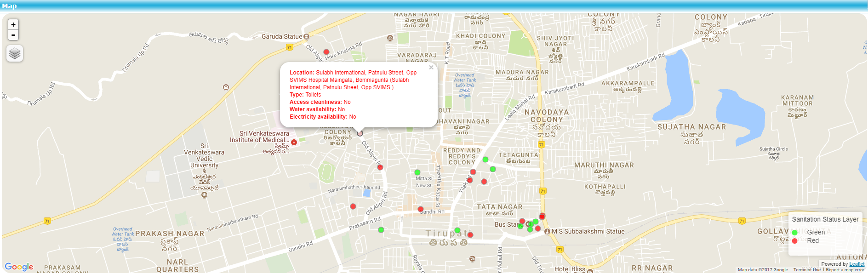Click the M S Subbalakshmi Statue icon

coord(547,231)
